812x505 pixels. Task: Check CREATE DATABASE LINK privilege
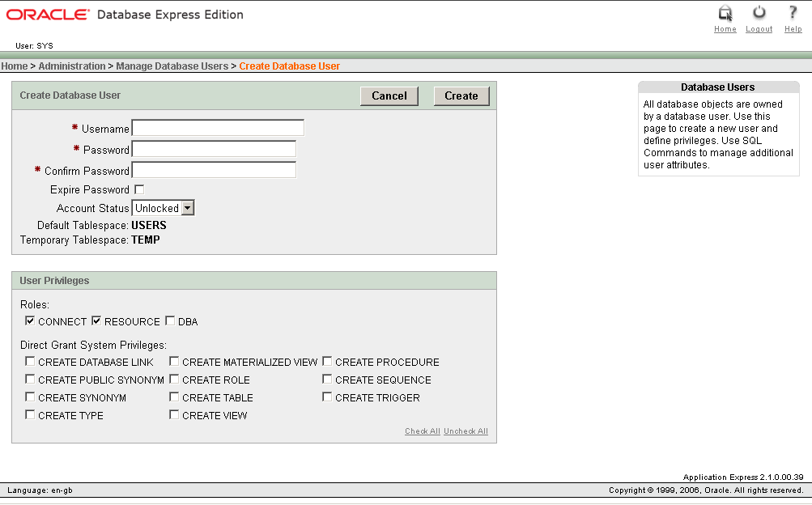30,361
